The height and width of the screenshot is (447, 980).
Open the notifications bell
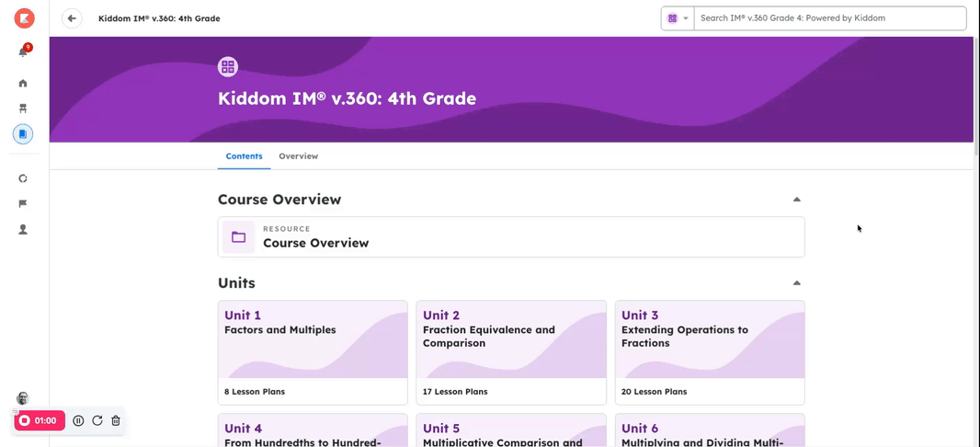(x=23, y=52)
